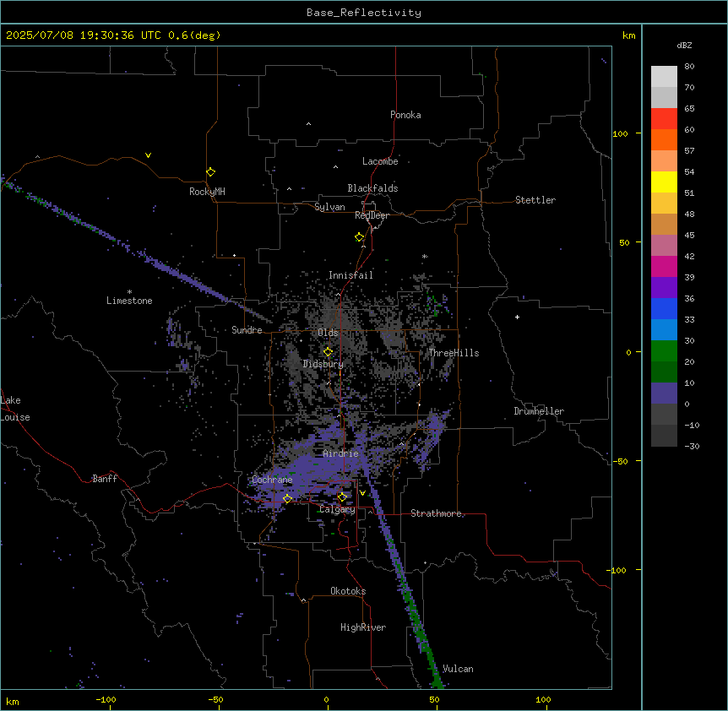Image resolution: width=728 pixels, height=711 pixels.
Task: Click the Limestone label
Action: [129, 301]
